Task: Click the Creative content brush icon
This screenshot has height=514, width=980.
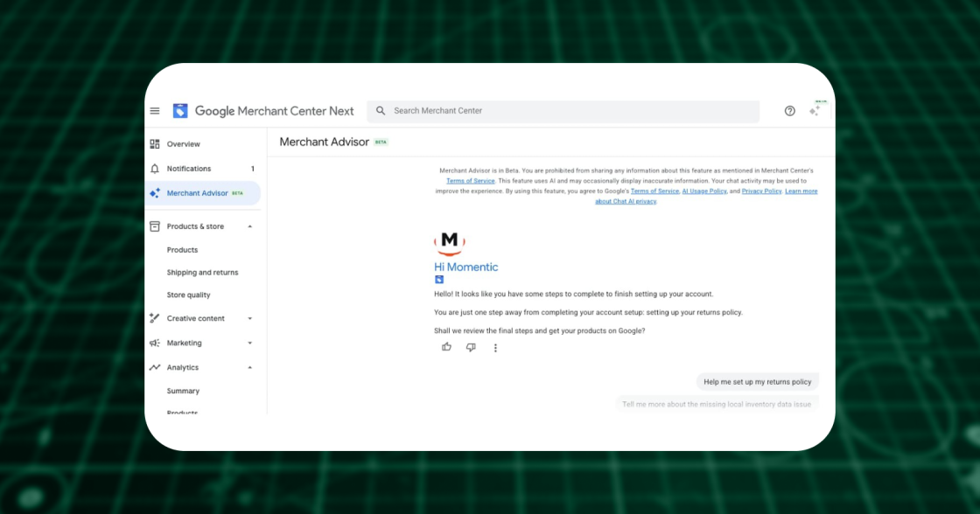Action: click(x=154, y=318)
